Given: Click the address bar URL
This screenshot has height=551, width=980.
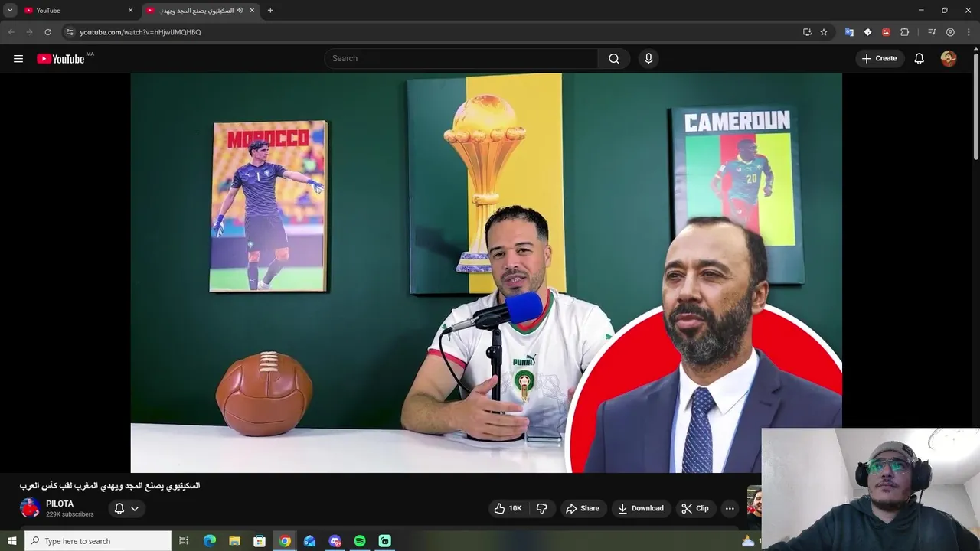Looking at the screenshot, I should (x=140, y=32).
